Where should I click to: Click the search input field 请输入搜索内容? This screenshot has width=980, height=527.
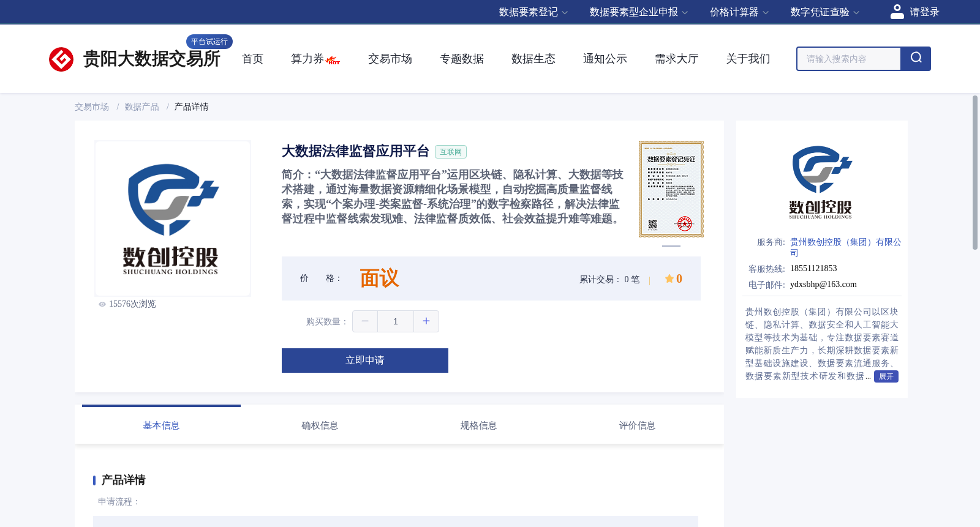[849, 59]
